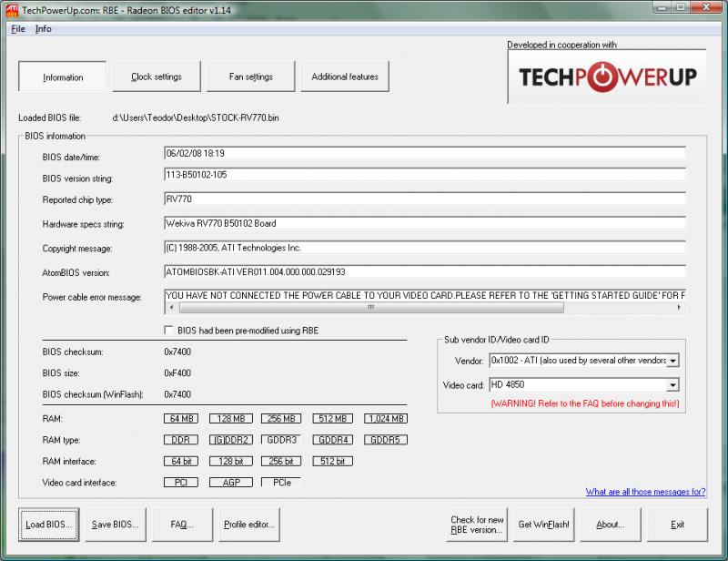This screenshot has height=561, width=728.
Task: Click the 128 bit RAM interface indicator
Action: pyautogui.click(x=231, y=461)
